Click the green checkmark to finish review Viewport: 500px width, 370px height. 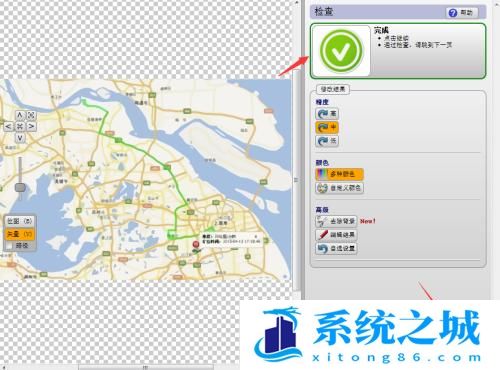point(341,51)
